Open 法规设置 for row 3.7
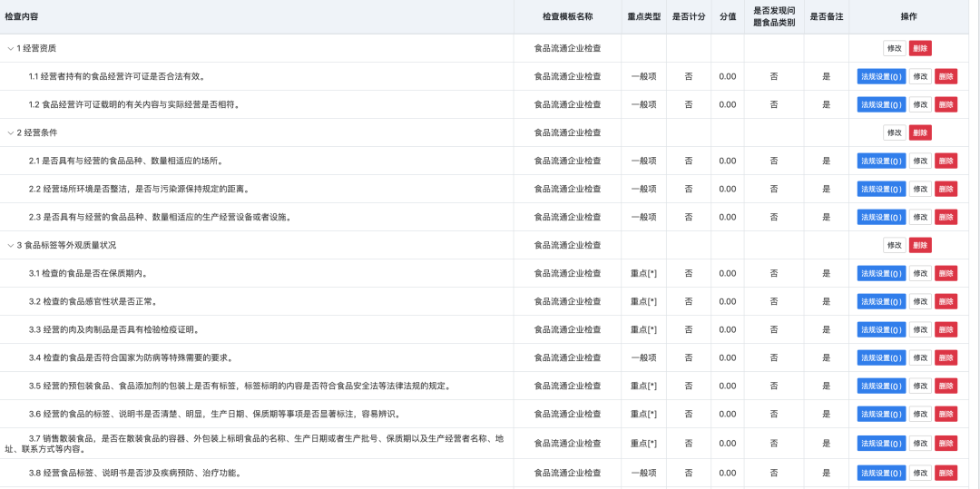The image size is (980, 489). point(881,444)
